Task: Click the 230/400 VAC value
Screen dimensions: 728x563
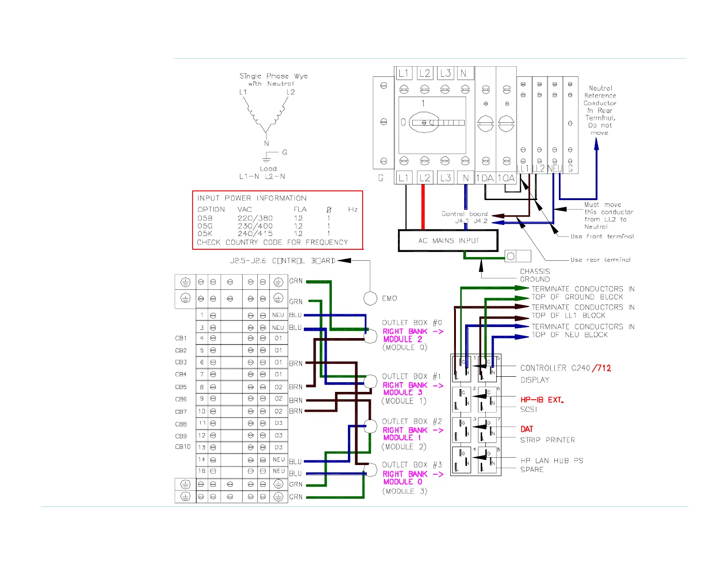Action: point(255,226)
